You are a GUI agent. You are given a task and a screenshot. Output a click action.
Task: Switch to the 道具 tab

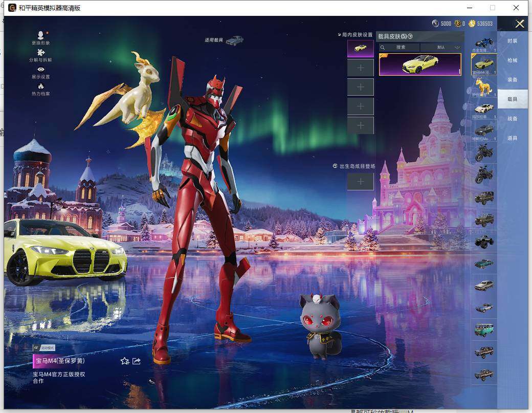point(513,138)
